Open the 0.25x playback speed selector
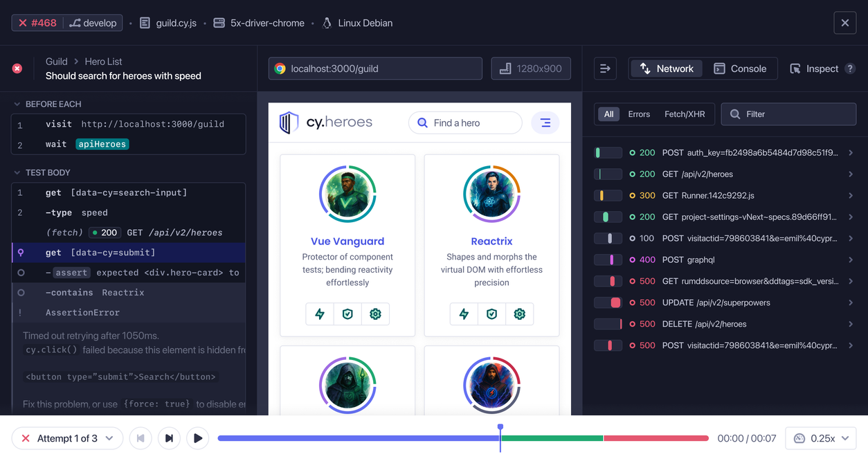This screenshot has width=868, height=461. click(820, 437)
